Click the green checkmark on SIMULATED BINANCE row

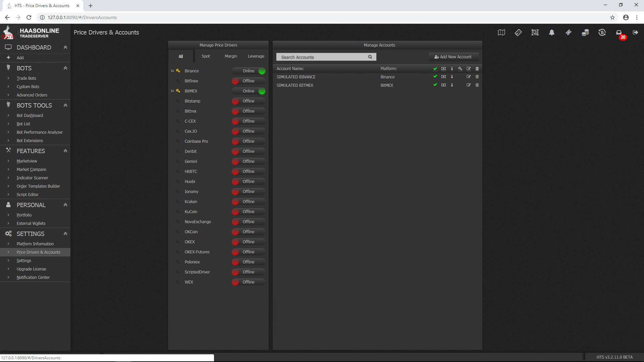tap(435, 77)
